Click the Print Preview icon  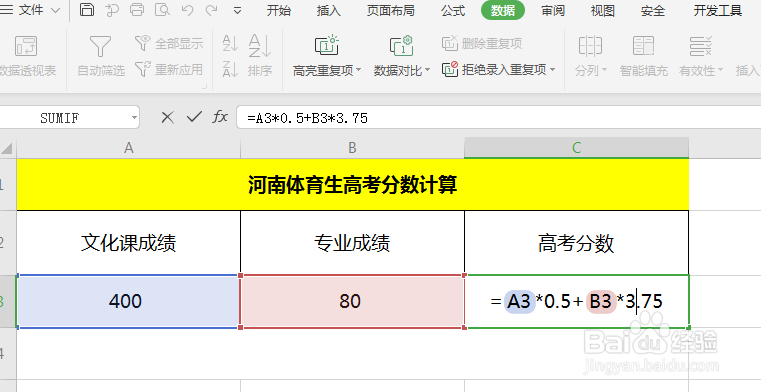[162, 10]
